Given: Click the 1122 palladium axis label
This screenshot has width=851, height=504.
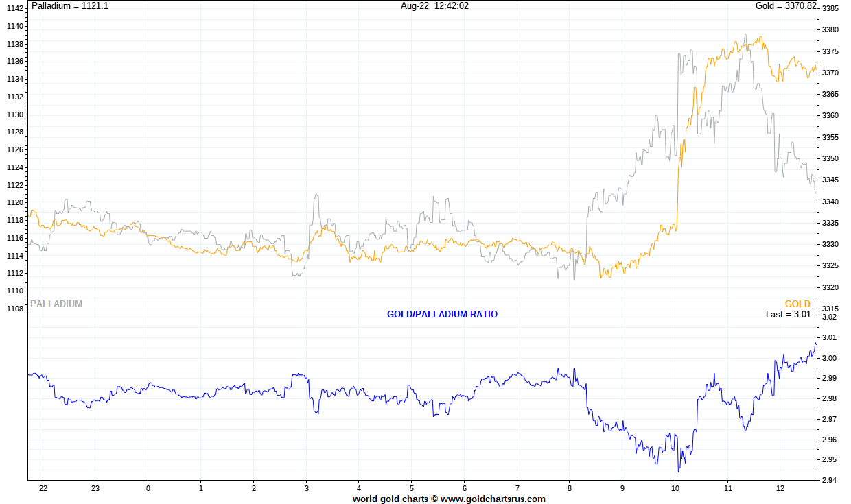Looking at the screenshot, I should click(15, 185).
